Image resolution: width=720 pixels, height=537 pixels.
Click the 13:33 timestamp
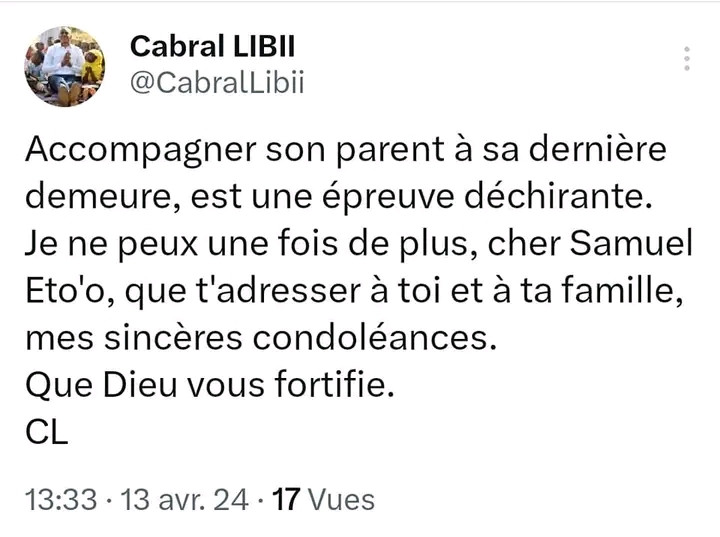pos(61,499)
